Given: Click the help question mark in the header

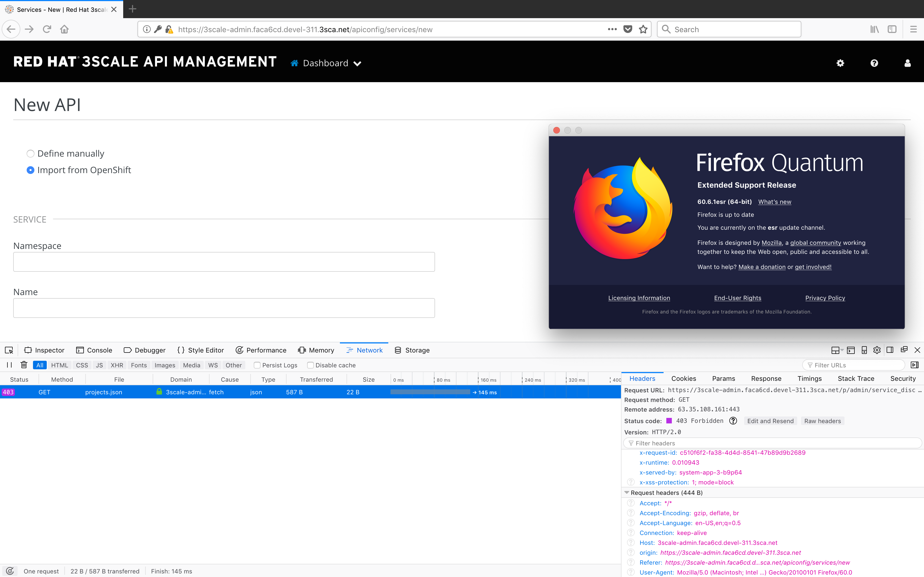Looking at the screenshot, I should coord(874,63).
